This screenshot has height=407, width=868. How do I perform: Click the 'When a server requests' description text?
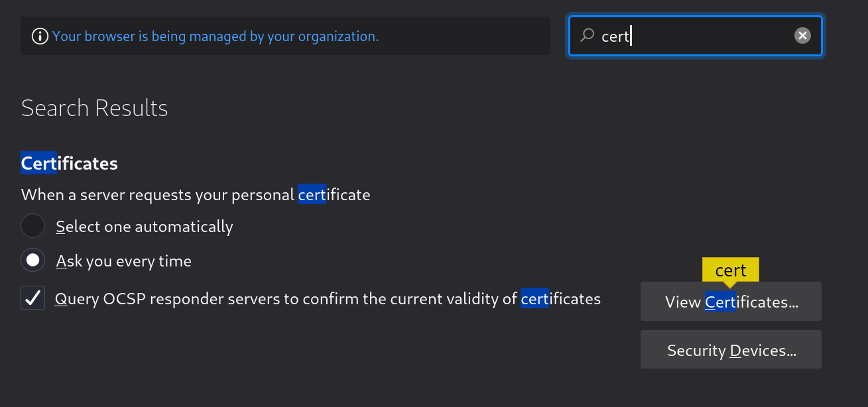coord(159,195)
